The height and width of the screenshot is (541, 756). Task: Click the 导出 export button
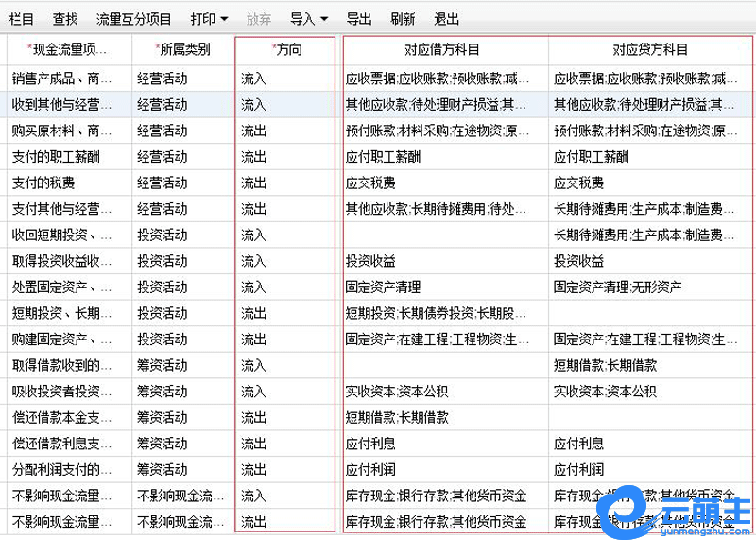(x=359, y=19)
